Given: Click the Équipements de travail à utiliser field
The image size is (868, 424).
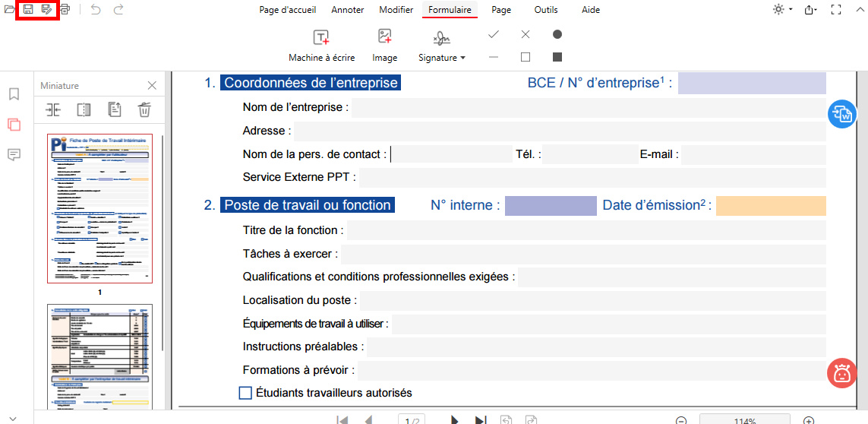Looking at the screenshot, I should point(609,324).
